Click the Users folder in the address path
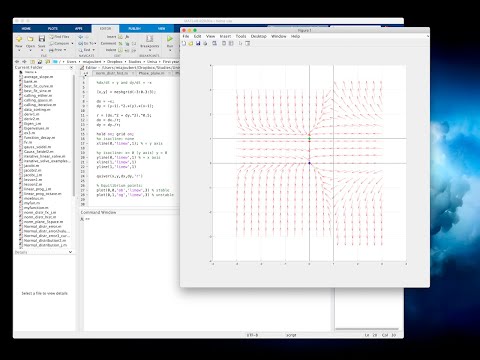The image size is (480, 360). point(72,62)
